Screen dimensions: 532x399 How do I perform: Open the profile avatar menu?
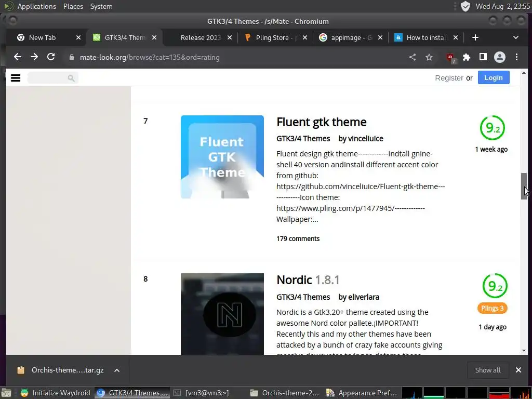coord(500,57)
